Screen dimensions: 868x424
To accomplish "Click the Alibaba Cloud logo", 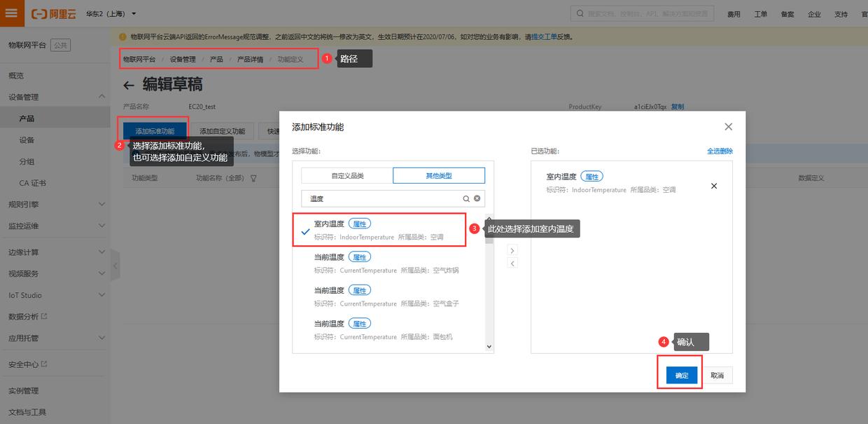I will [x=52, y=13].
